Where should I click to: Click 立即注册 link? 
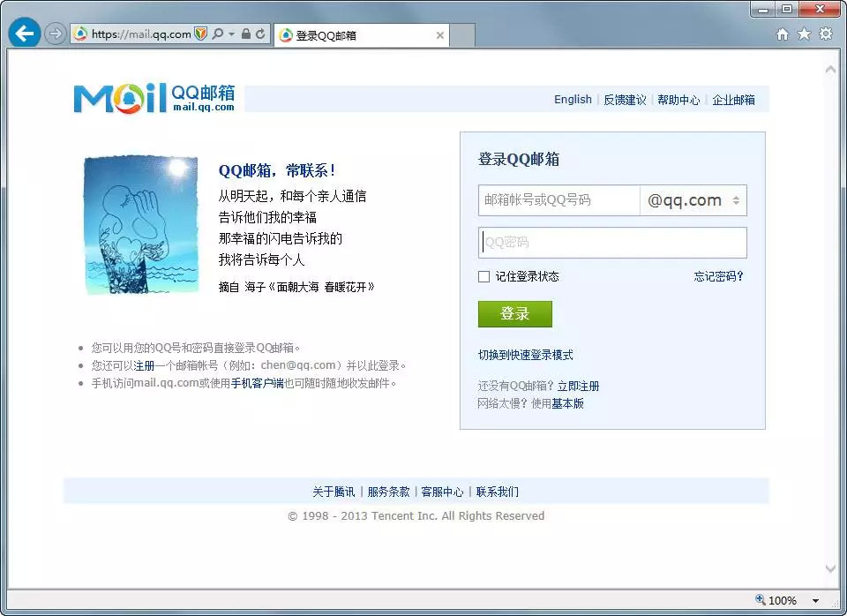click(x=578, y=386)
